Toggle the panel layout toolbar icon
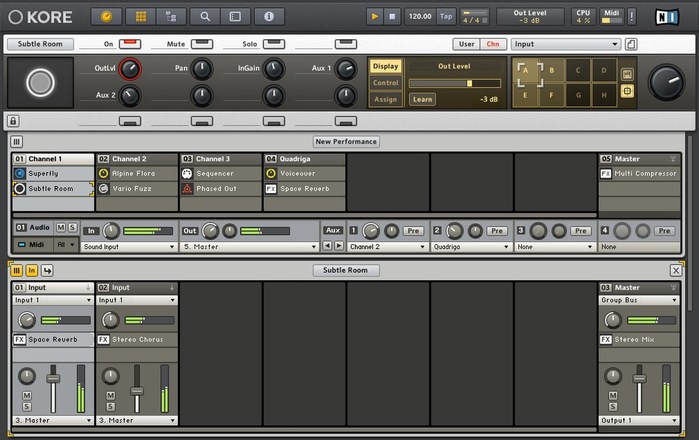This screenshot has height=440, width=699. click(x=235, y=17)
